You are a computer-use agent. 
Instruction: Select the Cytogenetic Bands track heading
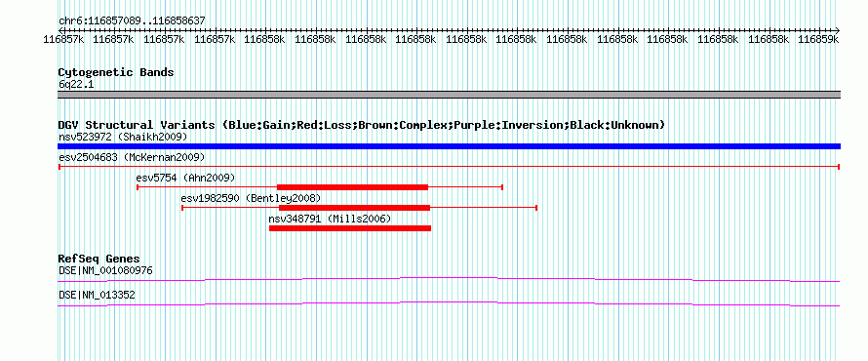tap(116, 72)
